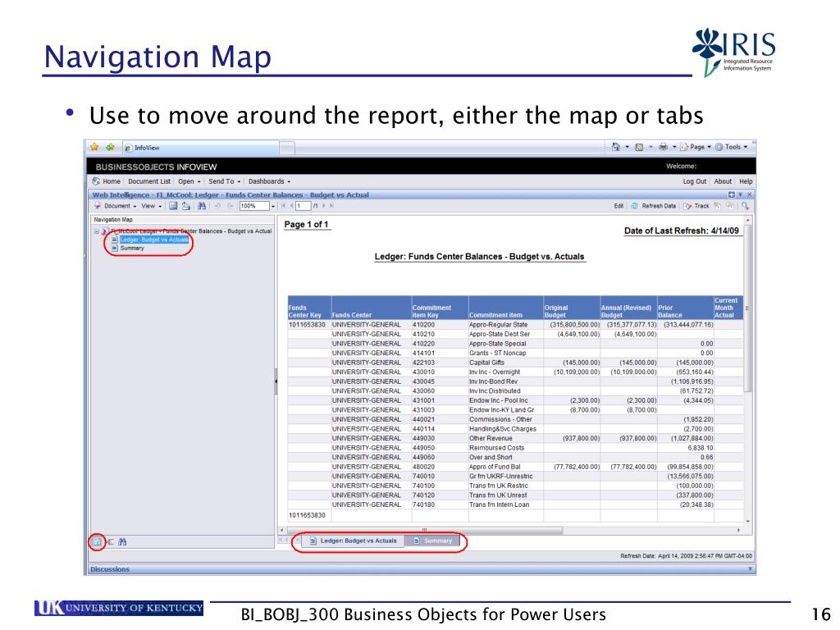Click the About link
Screen dimensions: 840x630
tap(723, 181)
